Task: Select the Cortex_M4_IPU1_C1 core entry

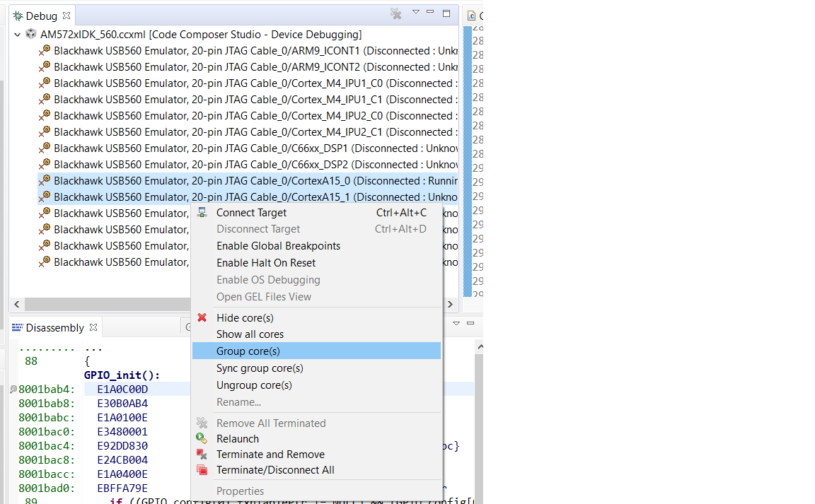Action: pos(255,99)
